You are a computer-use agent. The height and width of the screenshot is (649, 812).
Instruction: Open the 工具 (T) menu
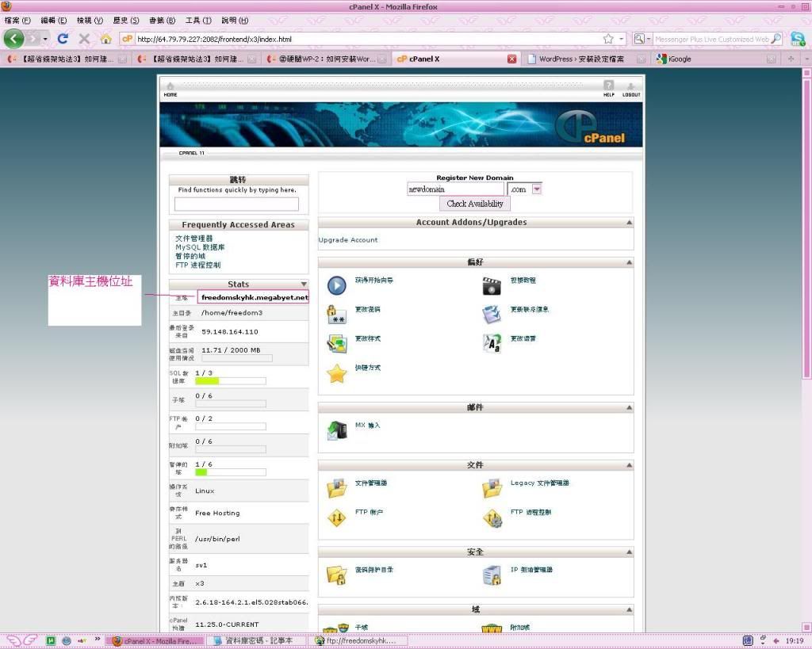point(198,20)
